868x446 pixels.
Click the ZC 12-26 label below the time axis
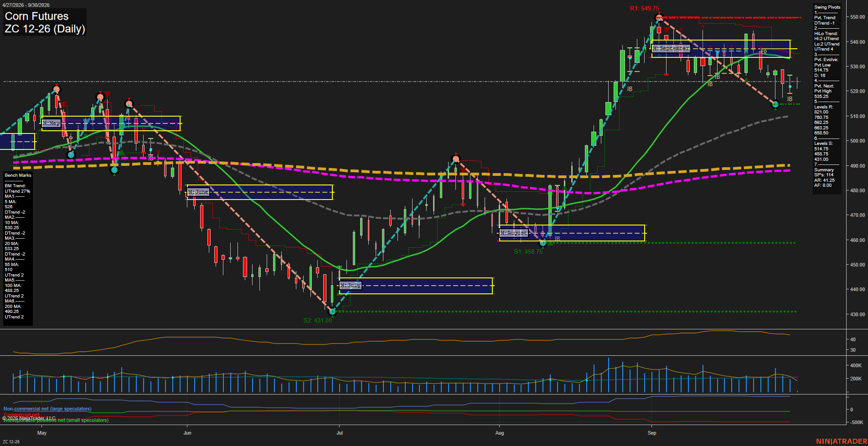11,442
